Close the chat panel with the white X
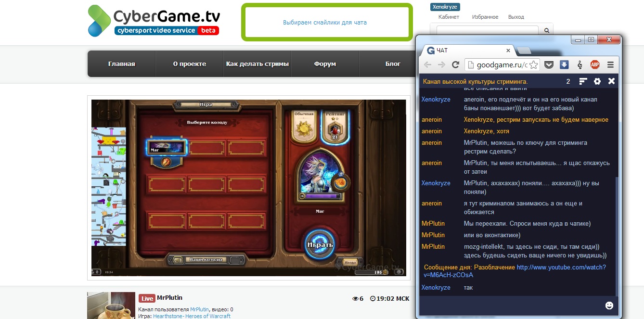 tap(611, 81)
